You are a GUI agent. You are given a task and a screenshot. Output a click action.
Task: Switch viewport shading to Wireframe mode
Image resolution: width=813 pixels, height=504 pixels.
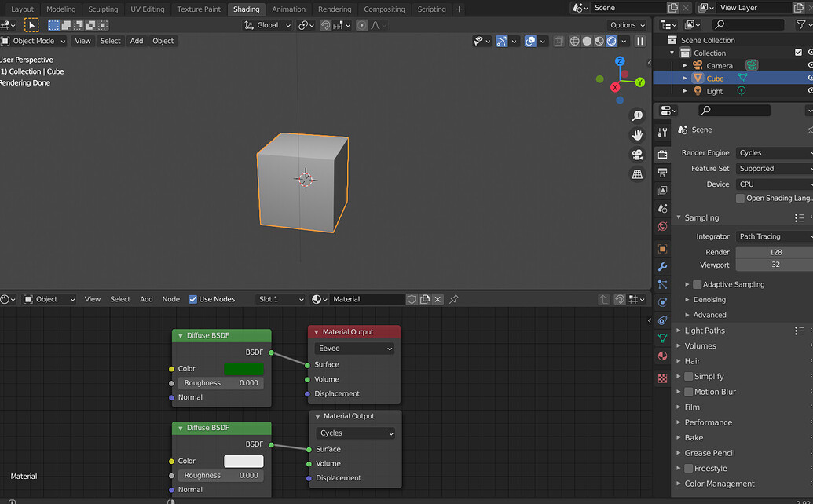(x=574, y=41)
